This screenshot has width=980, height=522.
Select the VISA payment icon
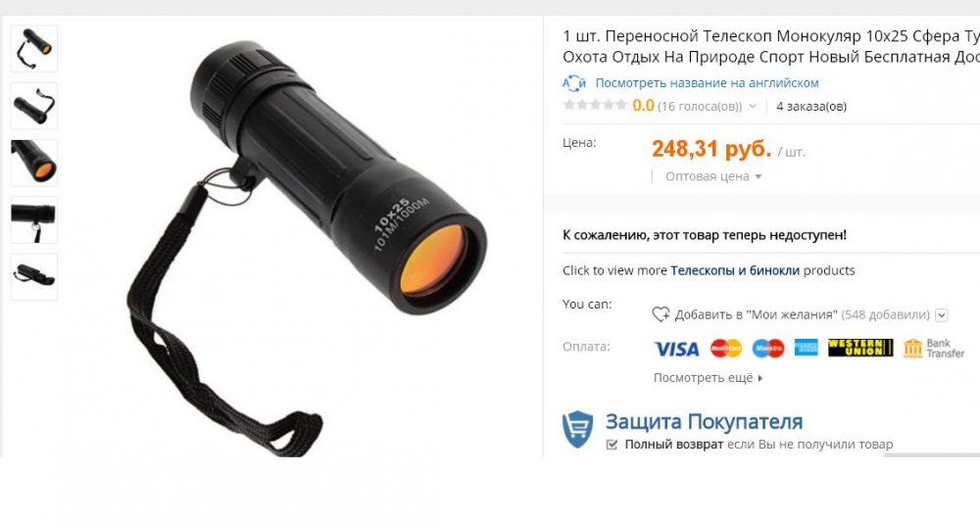point(676,349)
